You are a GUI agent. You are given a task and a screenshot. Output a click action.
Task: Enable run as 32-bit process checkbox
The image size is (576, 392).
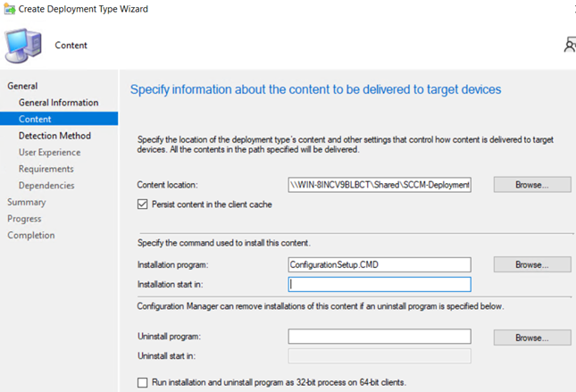[144, 382]
